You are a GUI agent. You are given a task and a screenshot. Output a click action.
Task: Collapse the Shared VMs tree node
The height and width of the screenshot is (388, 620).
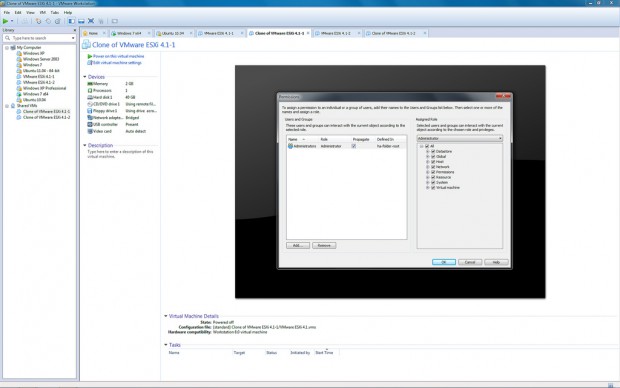(x=7, y=106)
